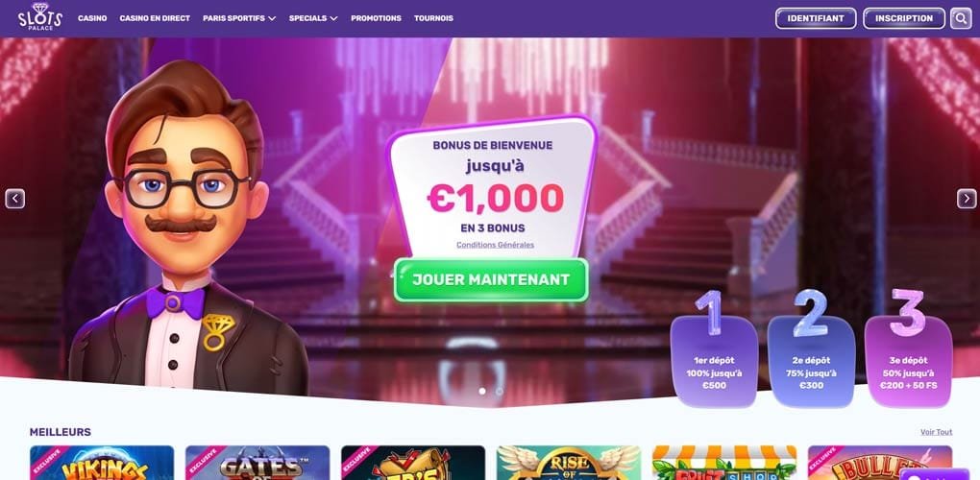Image resolution: width=980 pixels, height=480 pixels.
Task: Go to previous banner slide arrow
Action: click(15, 199)
